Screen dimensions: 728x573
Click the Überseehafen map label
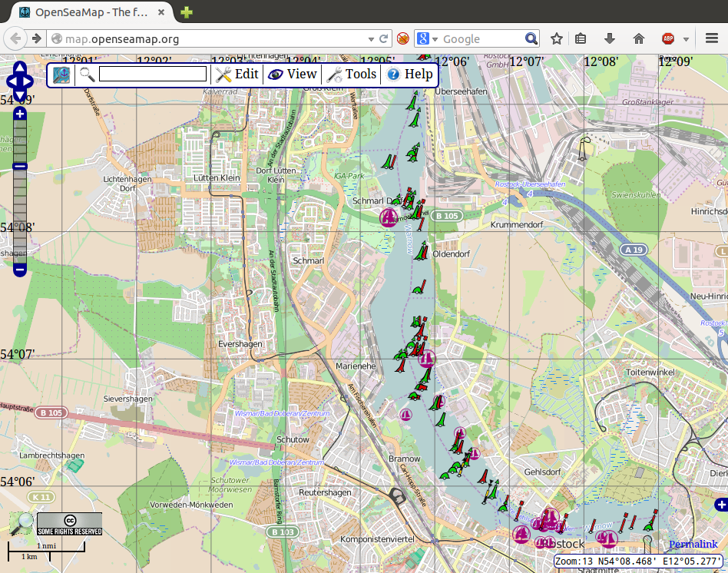coord(461,91)
